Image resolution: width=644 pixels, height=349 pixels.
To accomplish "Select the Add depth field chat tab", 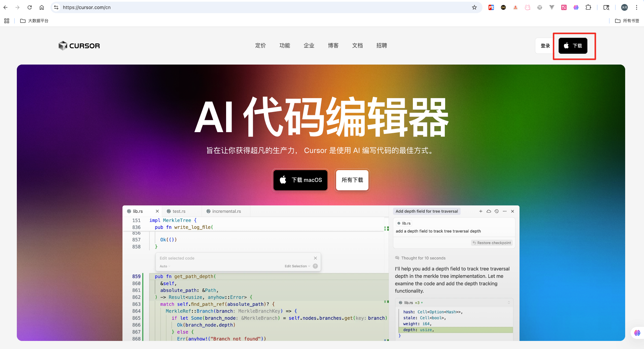I will click(427, 211).
